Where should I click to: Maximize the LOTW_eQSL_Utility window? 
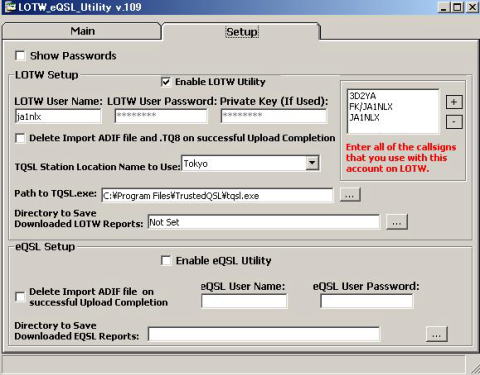pyautogui.click(x=457, y=7)
